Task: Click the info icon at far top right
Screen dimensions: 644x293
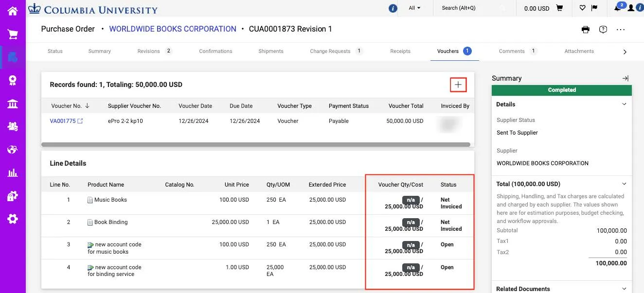Action: click(639, 8)
